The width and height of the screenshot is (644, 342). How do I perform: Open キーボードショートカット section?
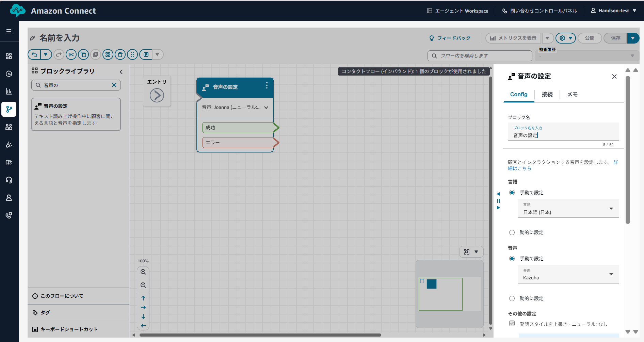click(x=78, y=329)
